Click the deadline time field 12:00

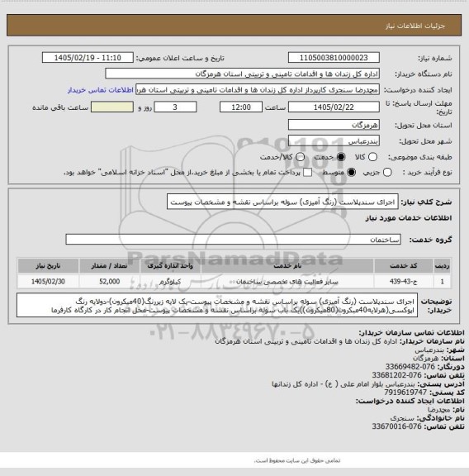[x=241, y=107]
